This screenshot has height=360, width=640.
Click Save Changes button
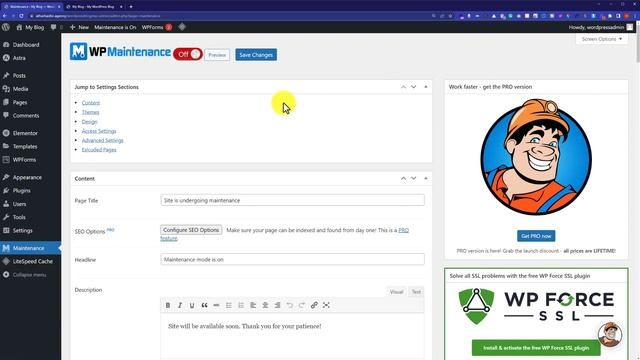(256, 55)
